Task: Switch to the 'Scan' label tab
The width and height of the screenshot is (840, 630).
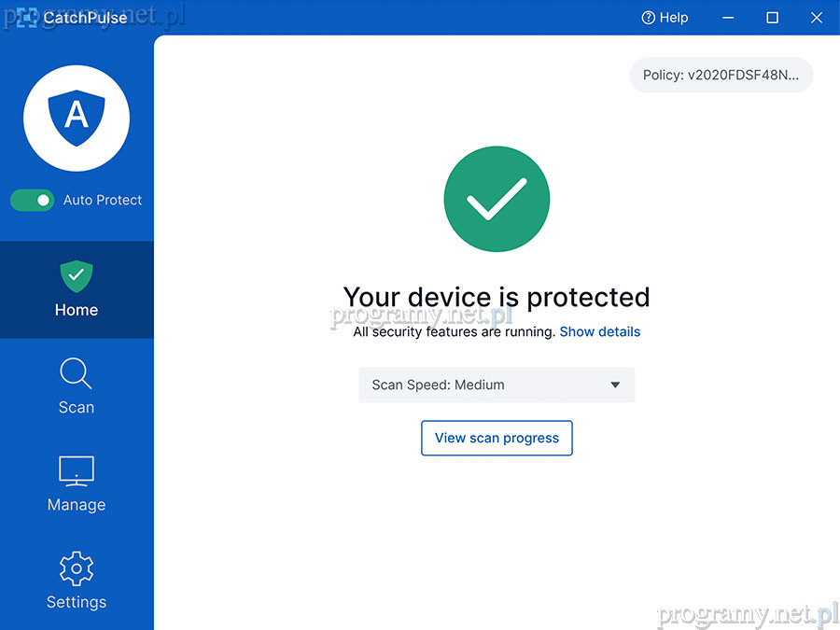Action: point(77,407)
